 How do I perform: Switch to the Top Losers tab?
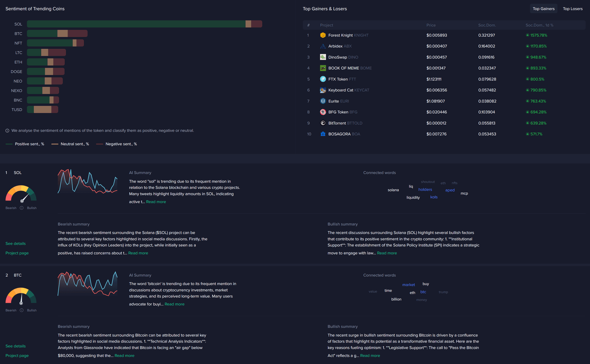click(572, 9)
